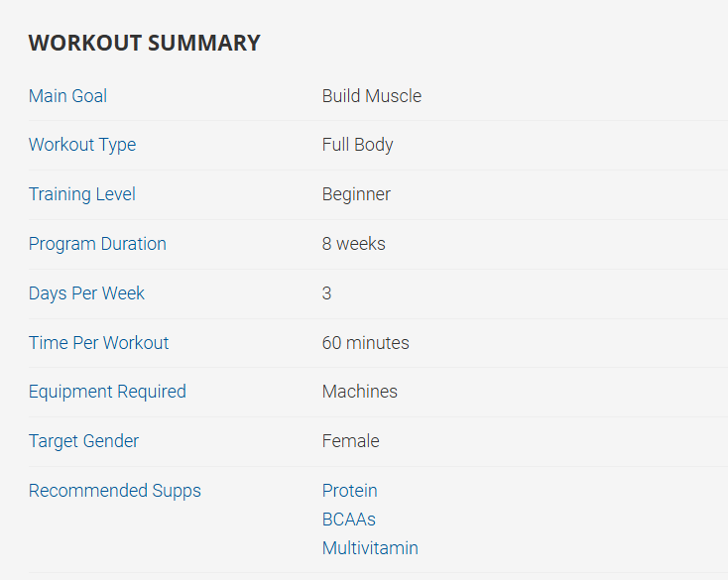The image size is (728, 580).
Task: Select the Training Level link
Action: pos(82,194)
